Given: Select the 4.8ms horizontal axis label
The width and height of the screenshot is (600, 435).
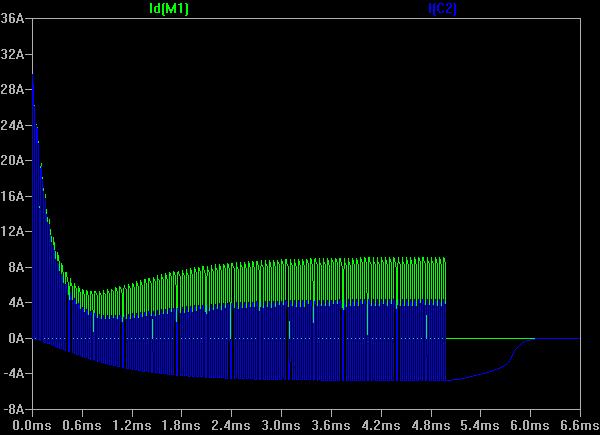Looking at the screenshot, I should pos(430,425).
